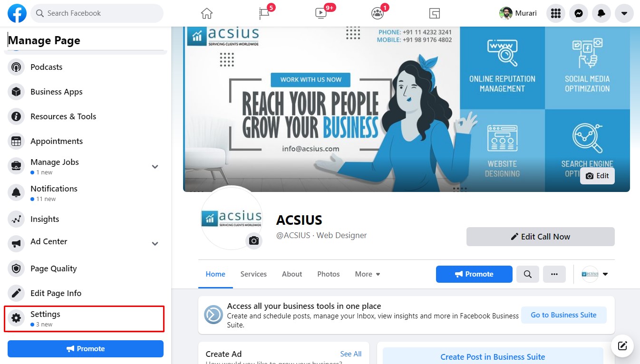Open the Messenger icon in the top bar

tap(579, 13)
